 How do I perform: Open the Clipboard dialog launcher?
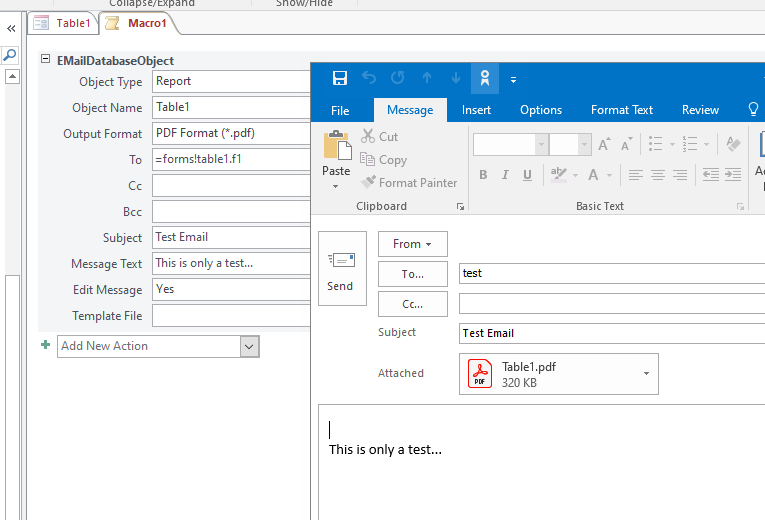[460, 207]
